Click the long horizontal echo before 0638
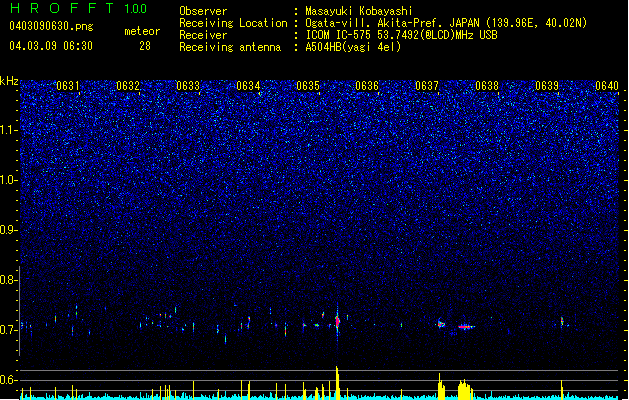Image resolution: width=629 pixels, height=400 pixels. [x=465, y=327]
